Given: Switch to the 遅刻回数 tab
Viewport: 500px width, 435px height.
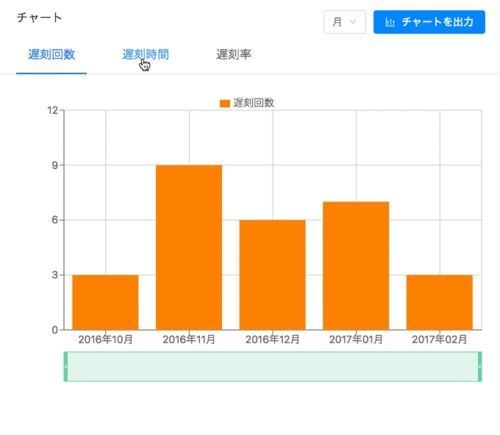Looking at the screenshot, I should click(51, 54).
